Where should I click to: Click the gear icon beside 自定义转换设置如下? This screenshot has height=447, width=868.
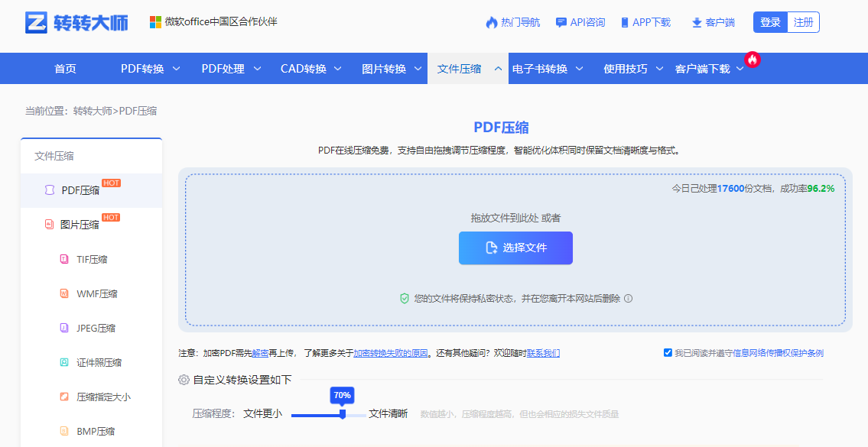pos(184,380)
